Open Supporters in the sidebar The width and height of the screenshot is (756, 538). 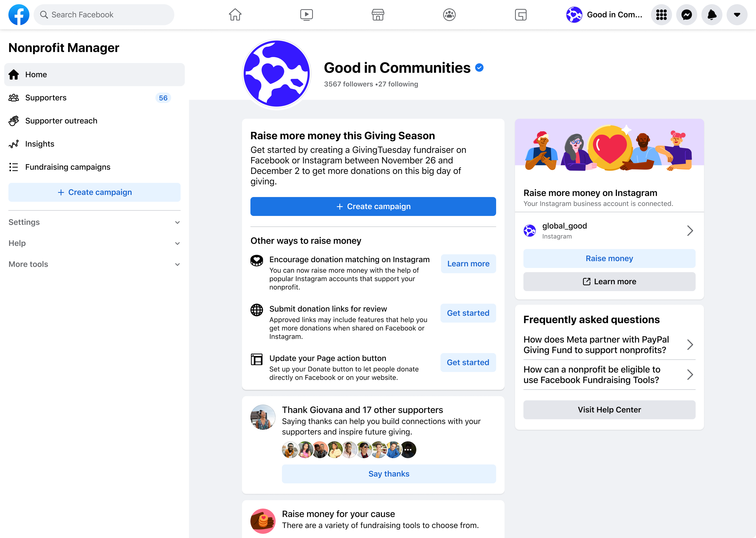(x=94, y=98)
